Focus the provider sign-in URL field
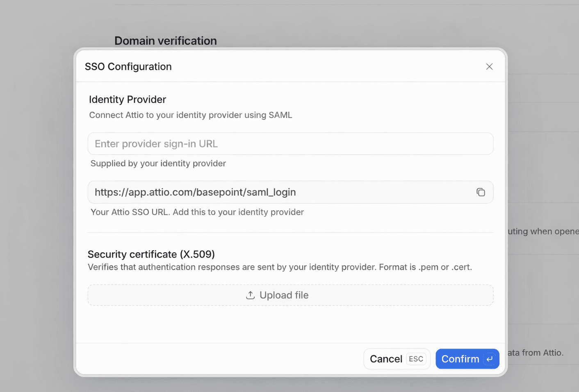579x392 pixels. click(x=290, y=144)
